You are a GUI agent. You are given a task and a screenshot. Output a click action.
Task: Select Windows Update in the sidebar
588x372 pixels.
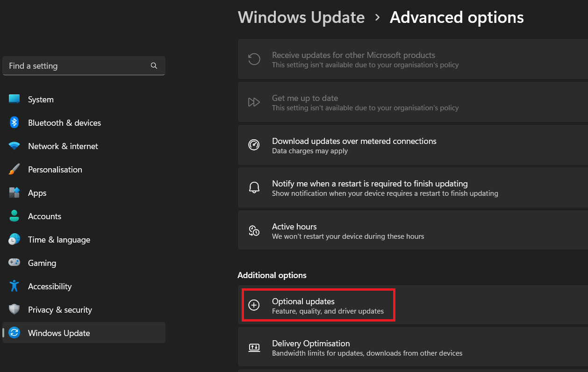coord(59,333)
